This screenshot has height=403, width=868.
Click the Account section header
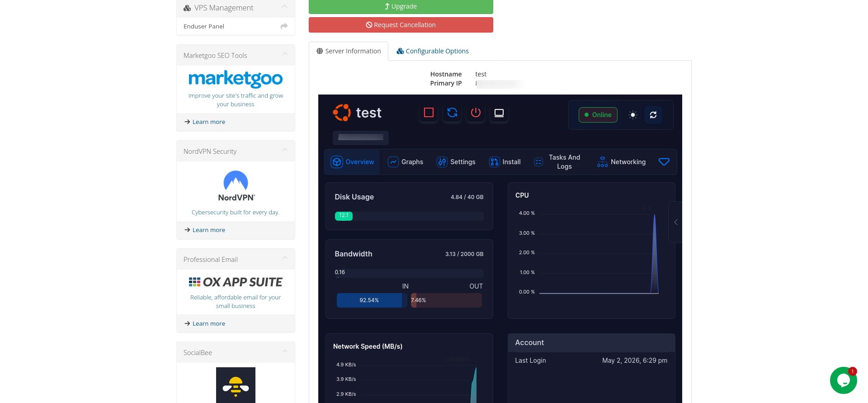coord(591,343)
